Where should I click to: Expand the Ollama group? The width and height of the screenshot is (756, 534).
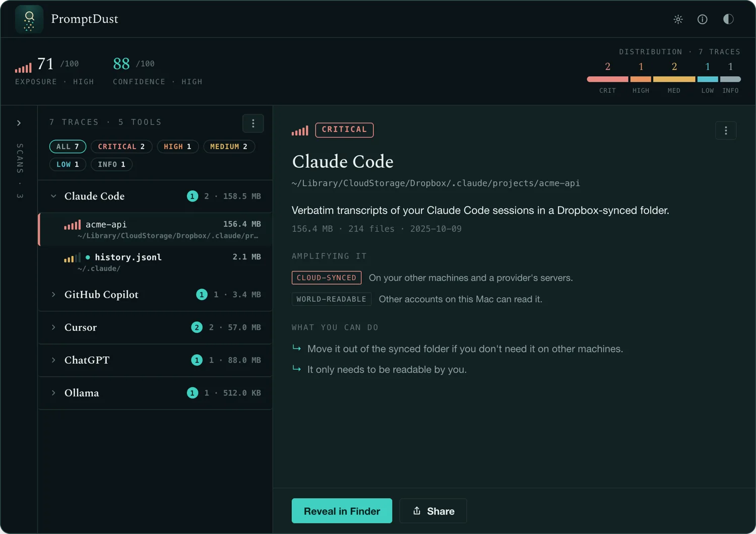pos(53,393)
